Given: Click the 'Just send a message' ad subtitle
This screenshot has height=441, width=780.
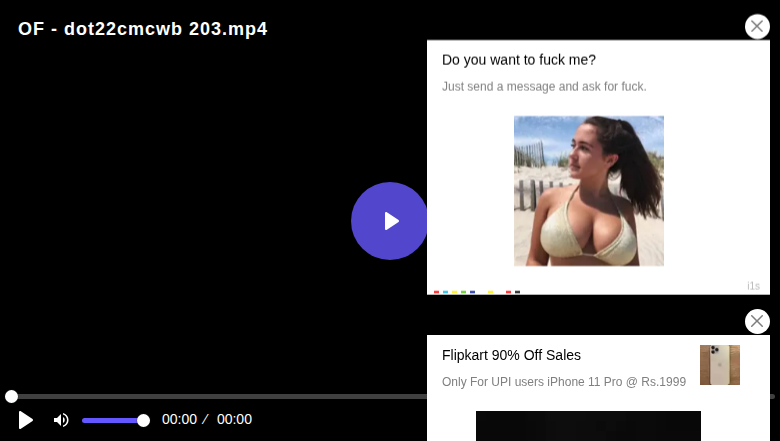Looking at the screenshot, I should (x=544, y=87).
